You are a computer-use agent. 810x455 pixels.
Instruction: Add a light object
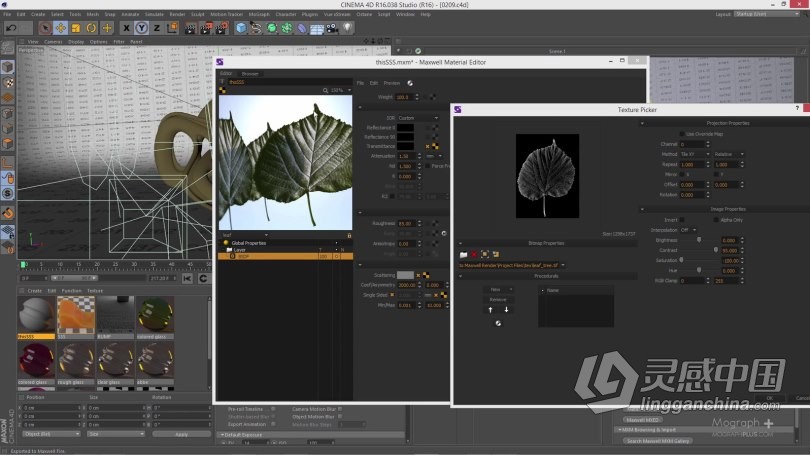click(348, 28)
